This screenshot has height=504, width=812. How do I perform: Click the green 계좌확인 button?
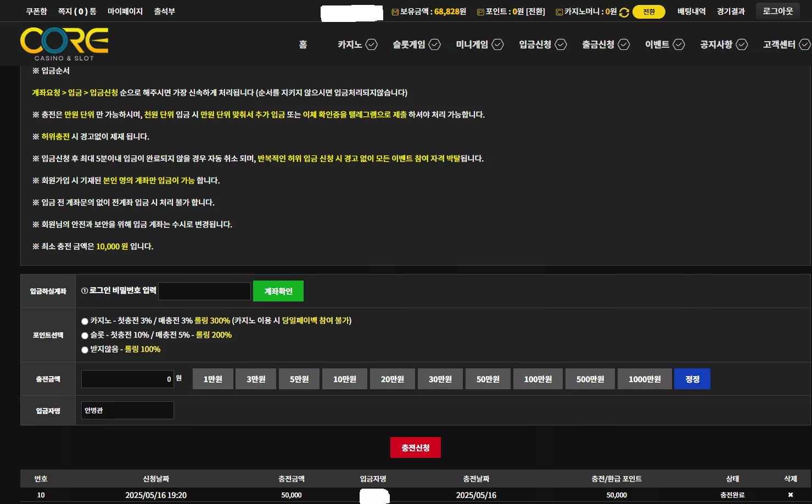pyautogui.click(x=278, y=291)
